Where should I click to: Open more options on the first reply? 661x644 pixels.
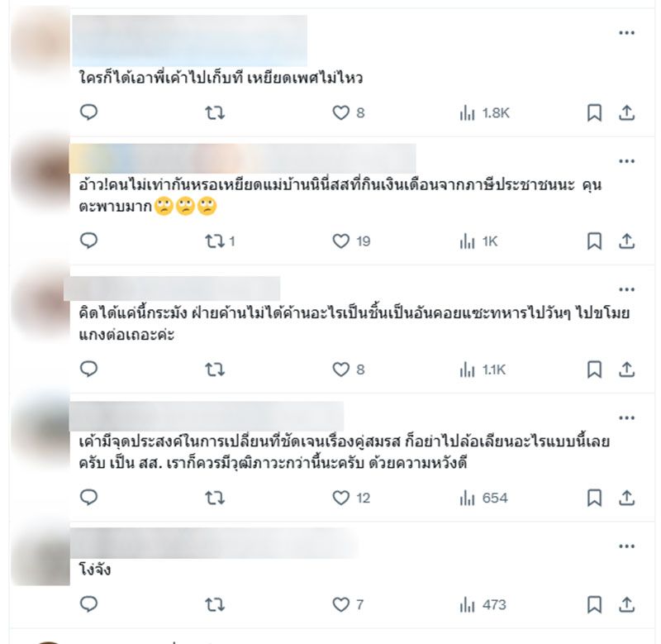coord(626,33)
